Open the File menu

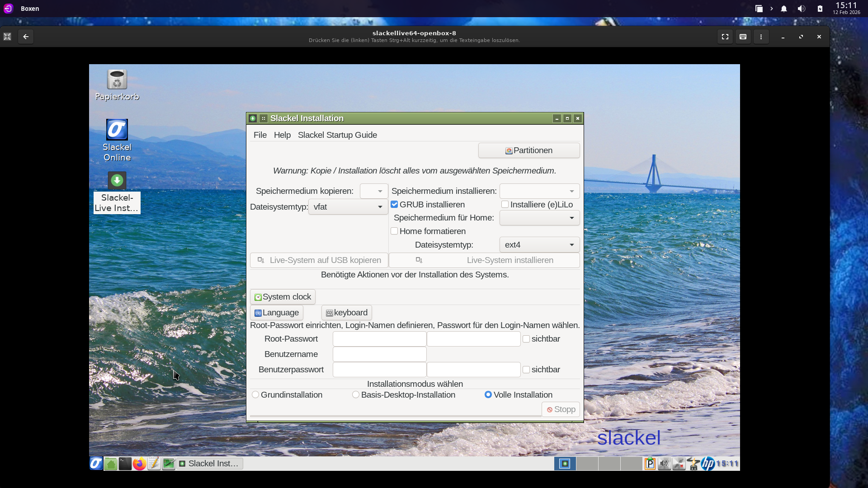click(x=260, y=135)
